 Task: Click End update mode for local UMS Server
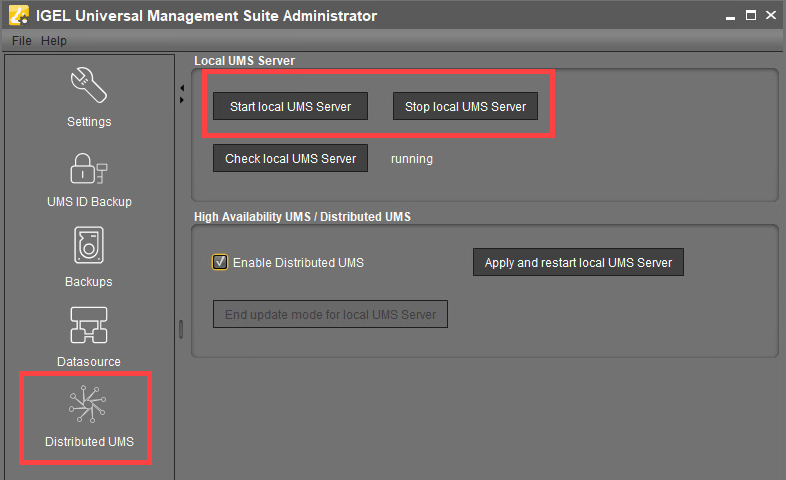point(330,314)
